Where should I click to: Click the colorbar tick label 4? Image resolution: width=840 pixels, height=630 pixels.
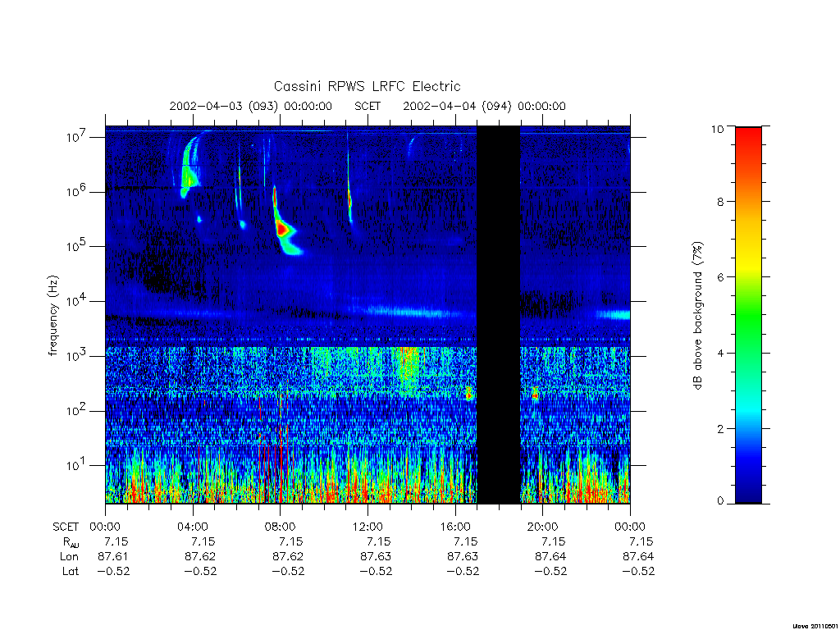[720, 353]
